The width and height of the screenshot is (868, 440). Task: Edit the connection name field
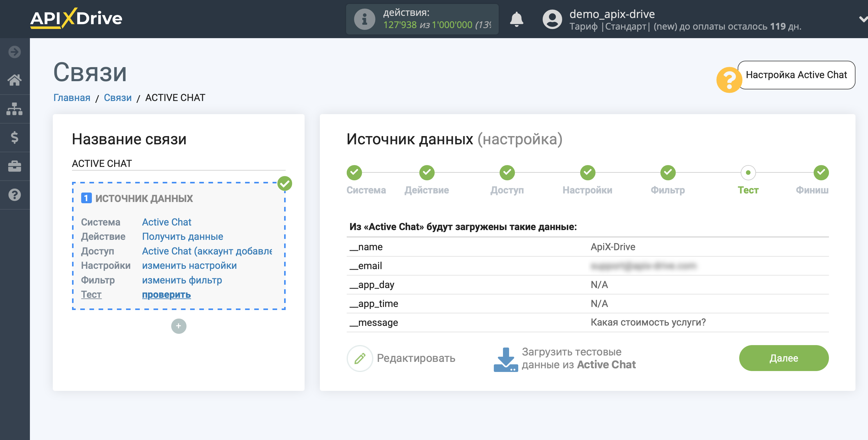179,164
